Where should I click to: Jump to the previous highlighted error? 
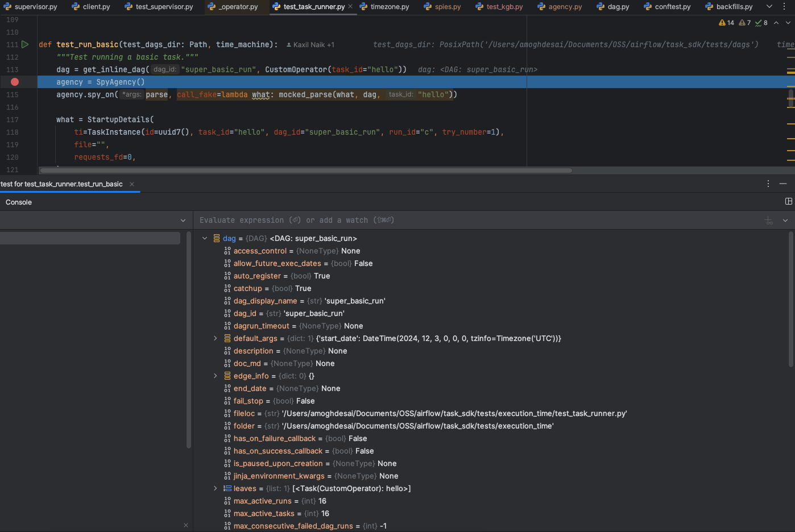(776, 23)
